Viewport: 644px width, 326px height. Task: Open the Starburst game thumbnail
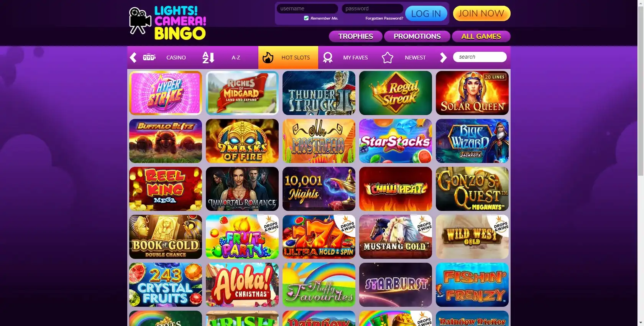click(396, 285)
